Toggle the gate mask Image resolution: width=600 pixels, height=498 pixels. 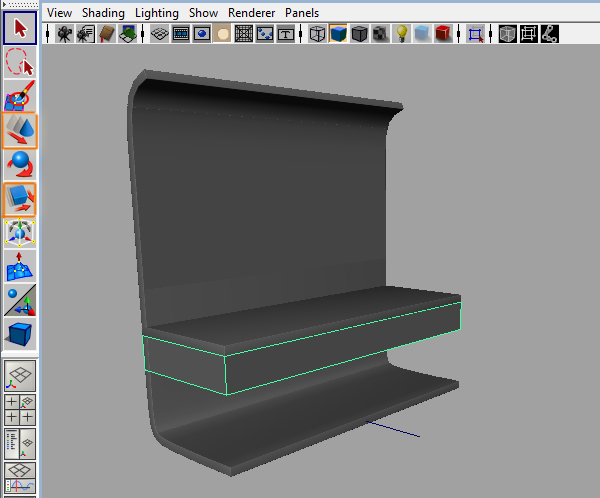click(x=223, y=34)
